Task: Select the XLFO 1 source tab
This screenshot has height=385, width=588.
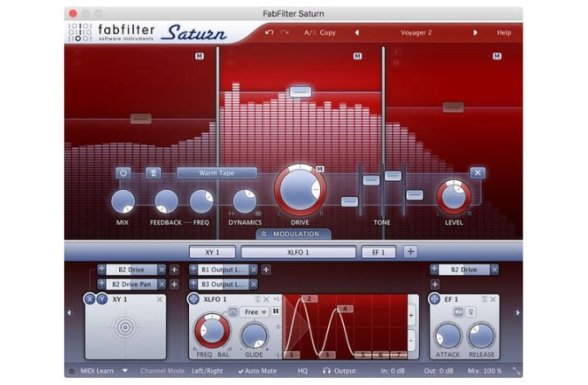Action: point(298,252)
